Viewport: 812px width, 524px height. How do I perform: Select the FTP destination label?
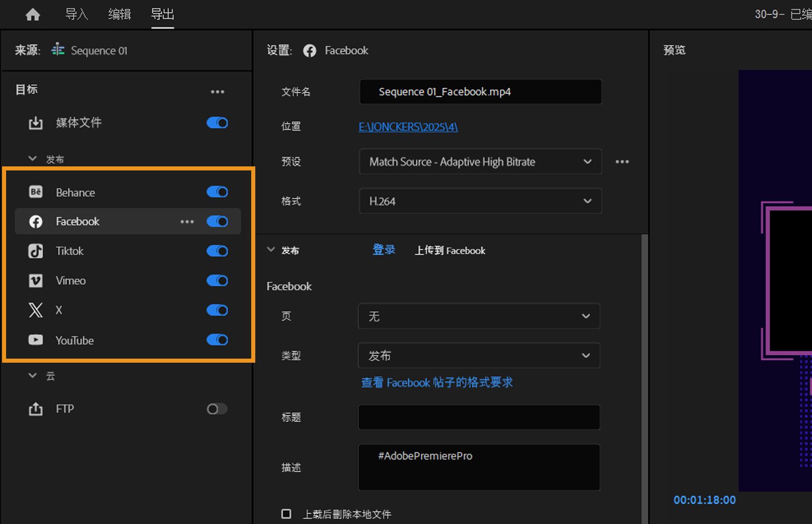[65, 409]
